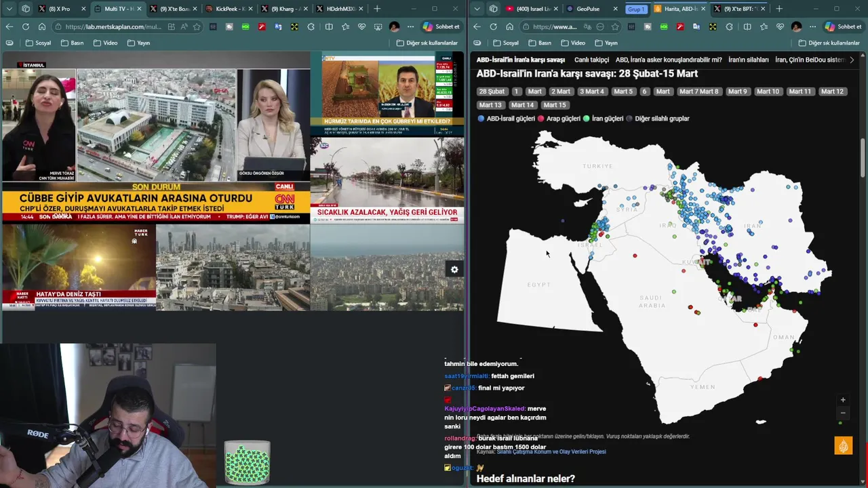Open new tab in right browser window
The width and height of the screenshot is (868, 488).
click(x=778, y=9)
